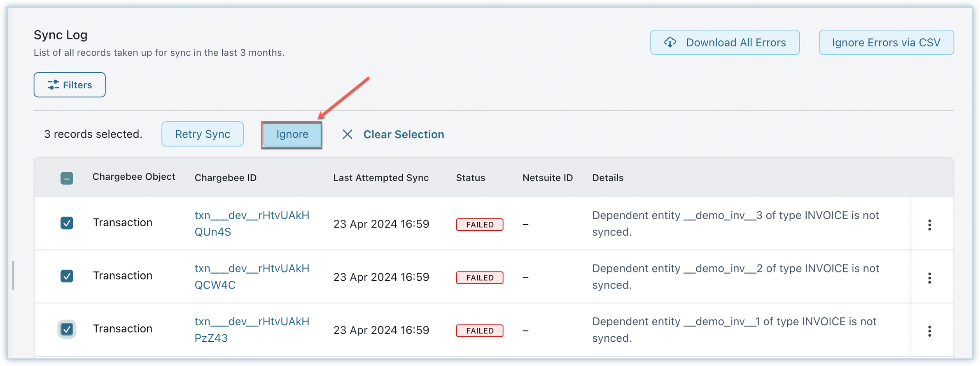
Task: Open transaction link ending in QCW4C
Action: point(252,277)
